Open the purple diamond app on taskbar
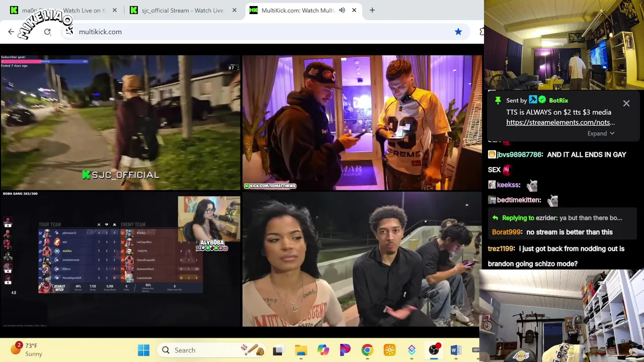The width and height of the screenshot is (644, 362). point(412,350)
